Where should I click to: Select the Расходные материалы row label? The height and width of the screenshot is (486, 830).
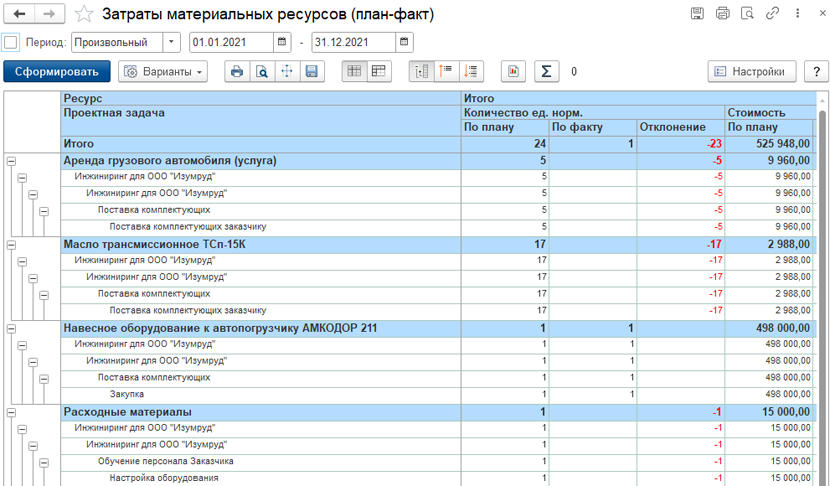click(260, 412)
